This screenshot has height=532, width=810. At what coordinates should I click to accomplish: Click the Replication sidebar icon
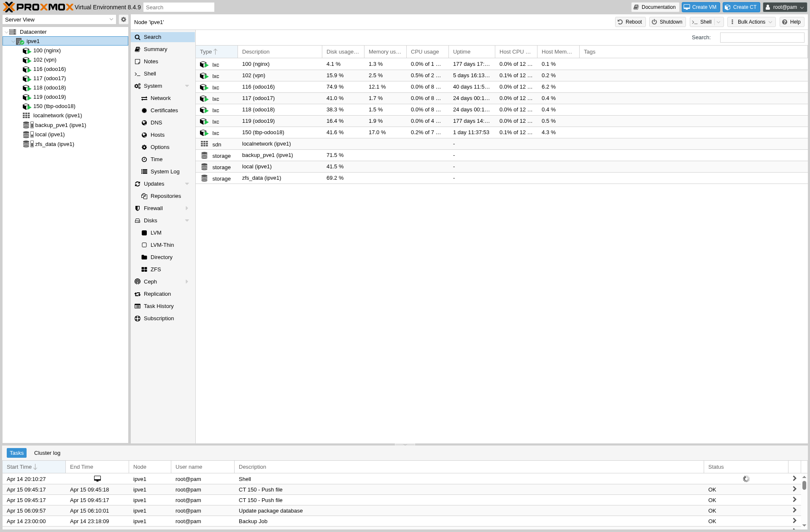click(x=138, y=294)
